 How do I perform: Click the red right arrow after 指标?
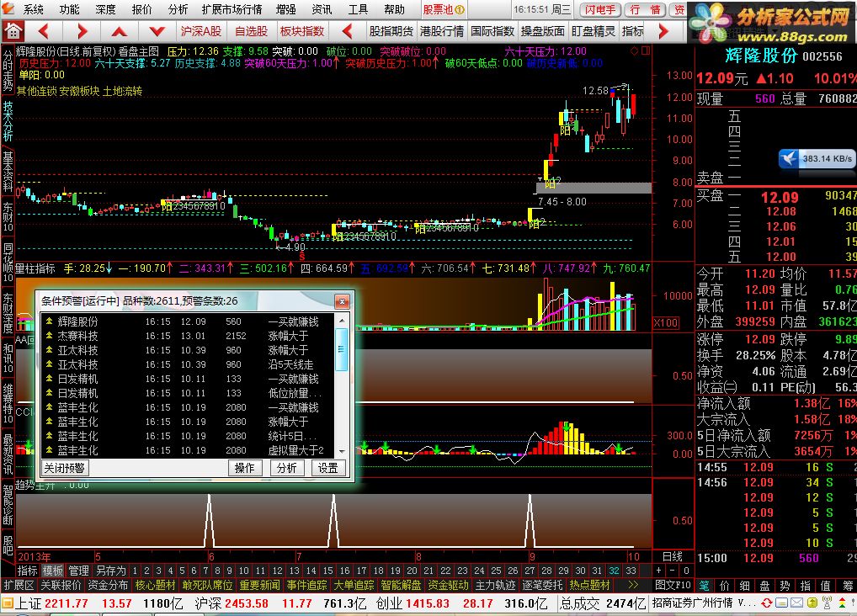click(x=663, y=31)
